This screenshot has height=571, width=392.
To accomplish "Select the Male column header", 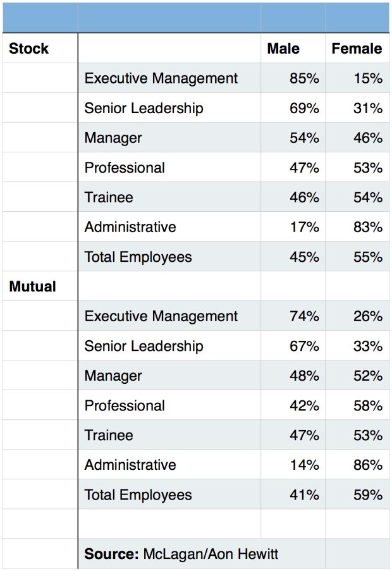I will 283,49.
